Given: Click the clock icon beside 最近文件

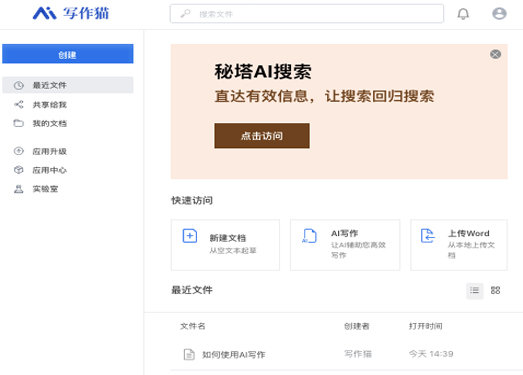Looking at the screenshot, I should click(x=19, y=85).
